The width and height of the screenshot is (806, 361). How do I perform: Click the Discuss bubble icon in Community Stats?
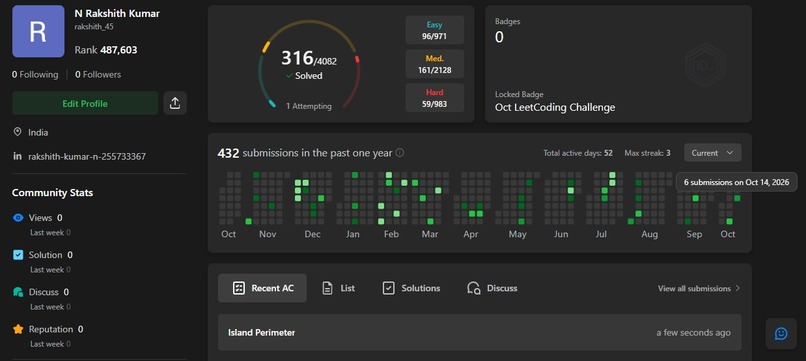pos(18,292)
